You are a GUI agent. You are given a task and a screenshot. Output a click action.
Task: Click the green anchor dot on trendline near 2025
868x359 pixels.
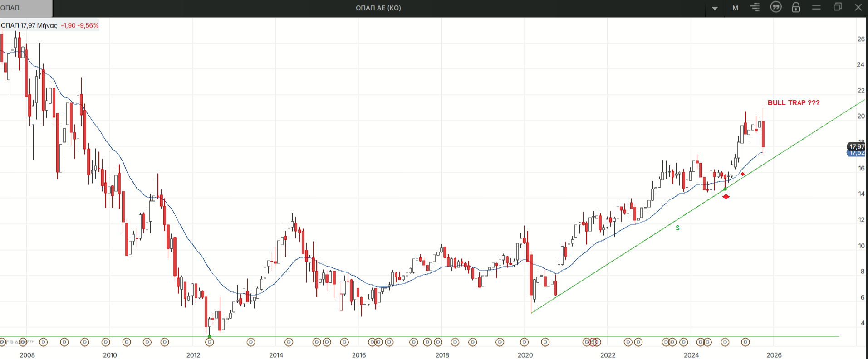[725, 189]
